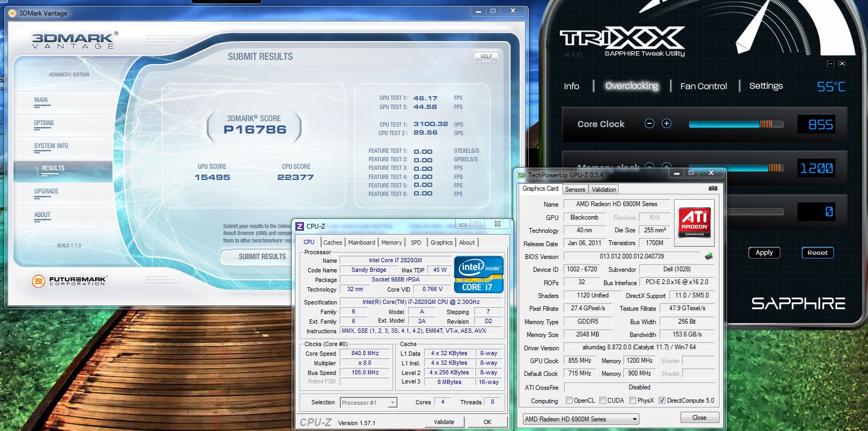868x431 pixels.
Task: Select the Graphics Card tab in GPU-Z
Action: coord(541,189)
